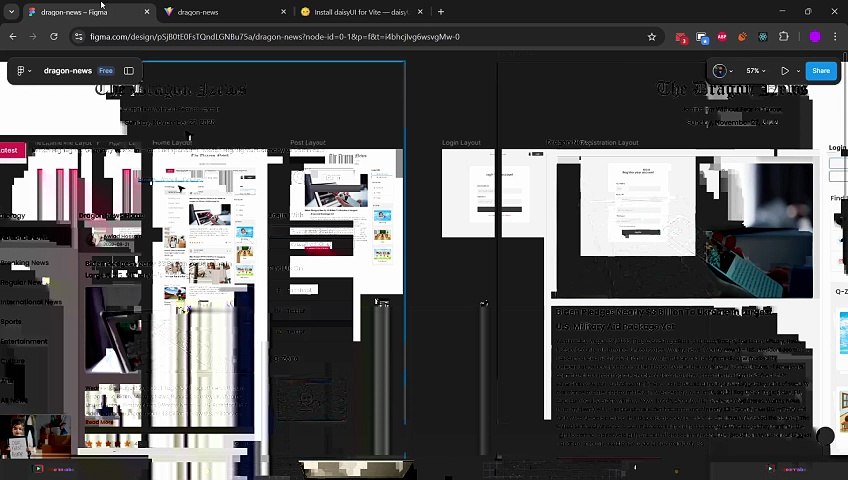
Task: Select the Login Layout frame label
Action: [x=461, y=143]
